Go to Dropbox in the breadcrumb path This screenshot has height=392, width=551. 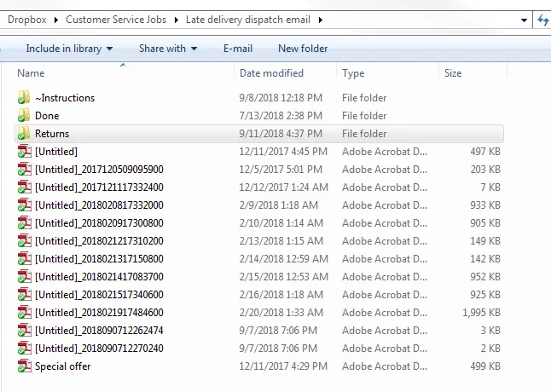pos(27,20)
